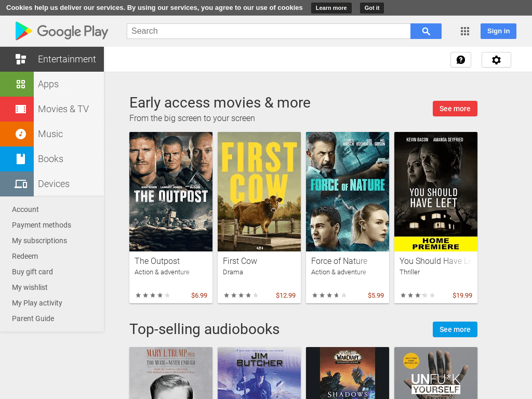Open the Mary L. Trump audiobook cover
Screen dimensions: 532x399
[x=171, y=373]
